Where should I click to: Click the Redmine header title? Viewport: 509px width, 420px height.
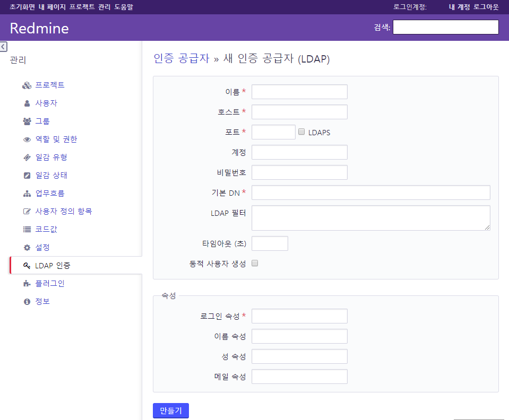(x=39, y=28)
